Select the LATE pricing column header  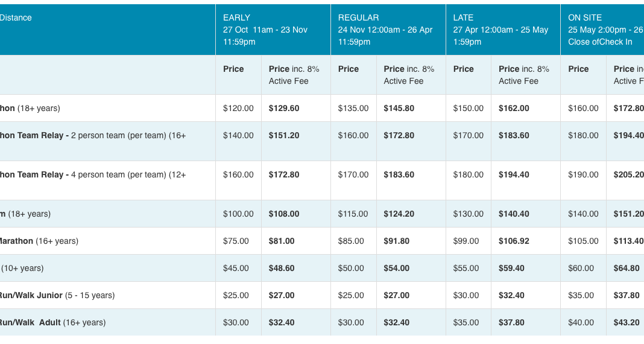point(503,30)
